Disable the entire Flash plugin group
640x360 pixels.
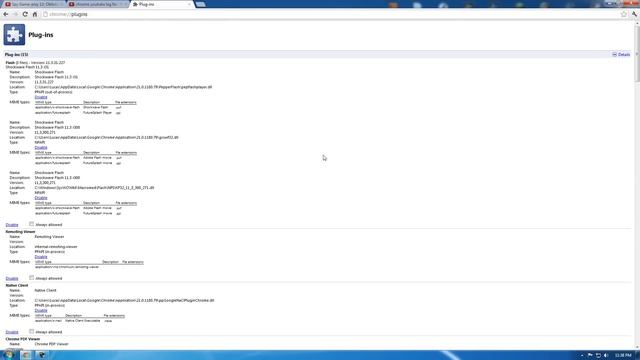point(12,225)
